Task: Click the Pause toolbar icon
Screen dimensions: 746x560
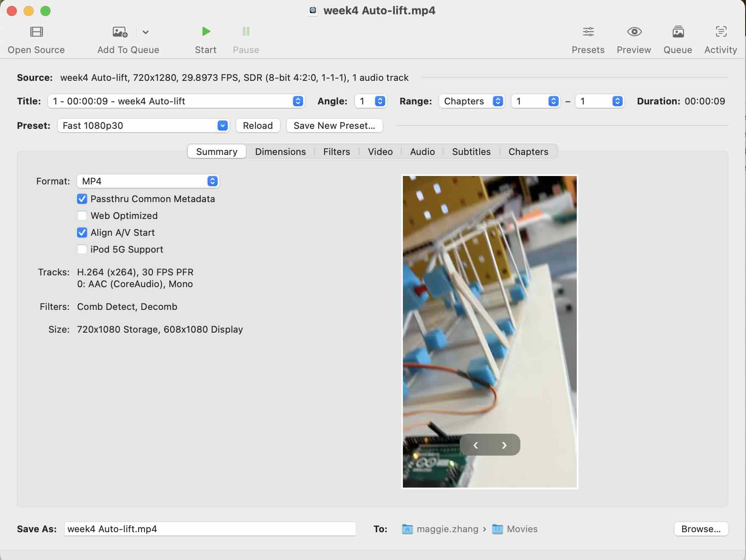Action: pos(246,32)
